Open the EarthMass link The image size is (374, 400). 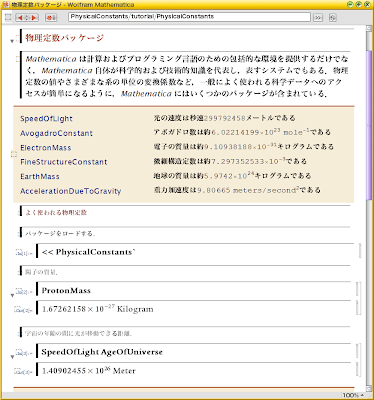point(40,176)
